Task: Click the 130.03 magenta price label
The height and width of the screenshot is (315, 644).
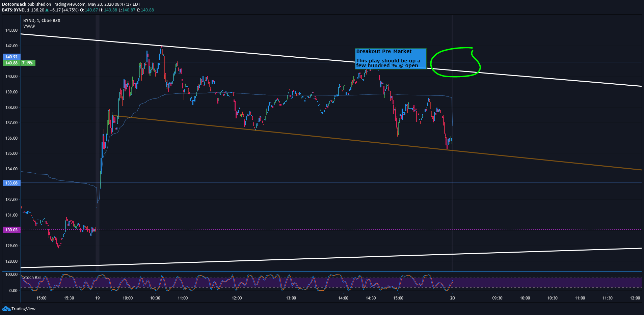Action: [11, 230]
